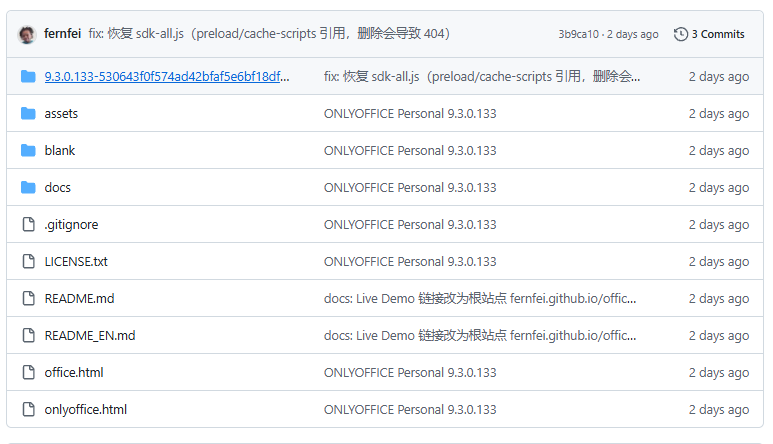Click the file icon beside README.md
The image size is (773, 444).
(29, 298)
